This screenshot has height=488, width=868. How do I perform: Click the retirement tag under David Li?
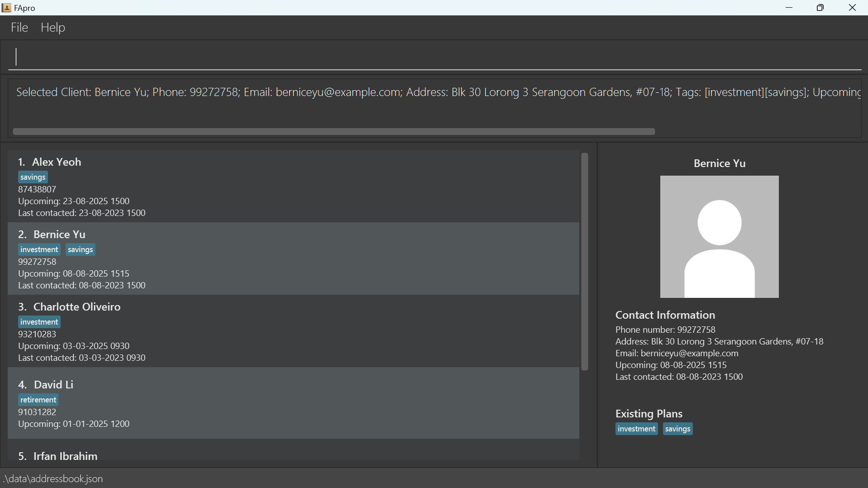38,400
